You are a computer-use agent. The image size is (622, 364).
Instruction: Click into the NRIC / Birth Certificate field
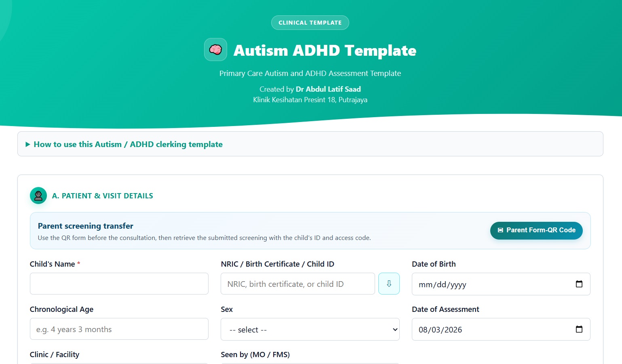298,284
